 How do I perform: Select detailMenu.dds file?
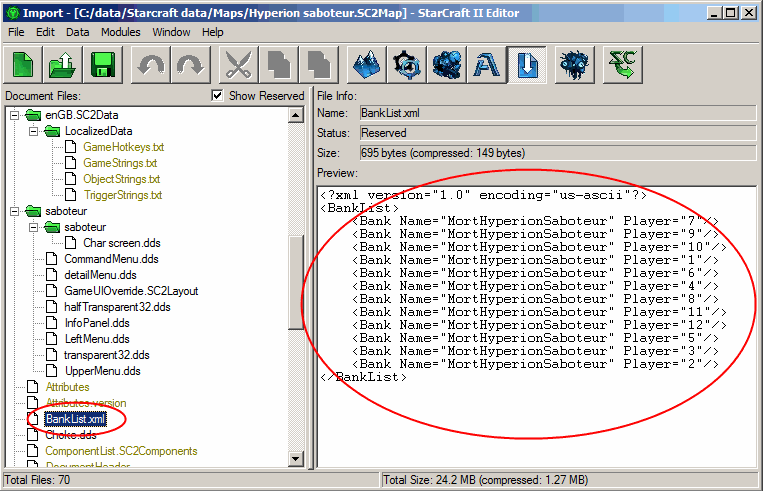[100, 275]
